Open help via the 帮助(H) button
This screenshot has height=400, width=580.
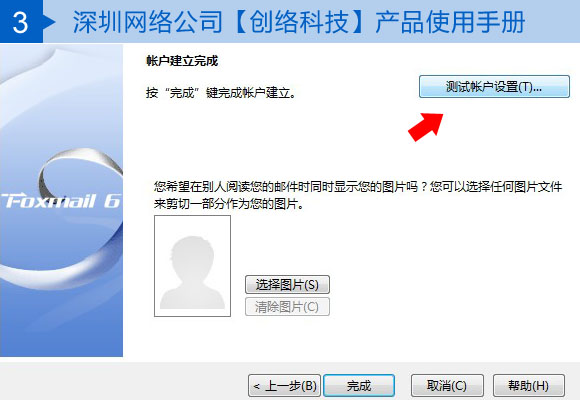tap(529, 386)
